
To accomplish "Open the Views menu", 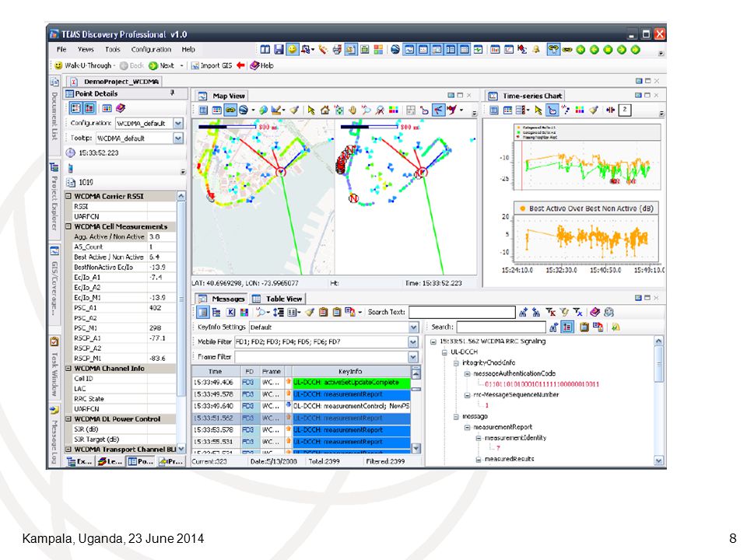I will 86,50.
